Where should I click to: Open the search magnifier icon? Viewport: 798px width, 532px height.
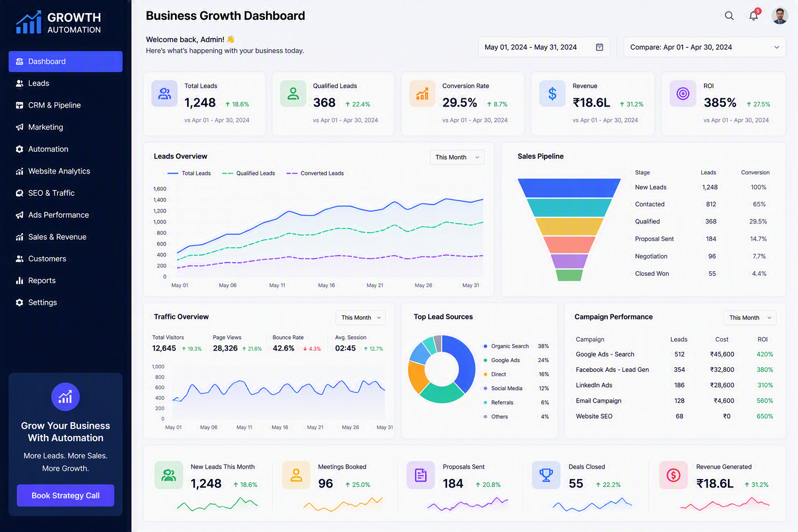729,16
